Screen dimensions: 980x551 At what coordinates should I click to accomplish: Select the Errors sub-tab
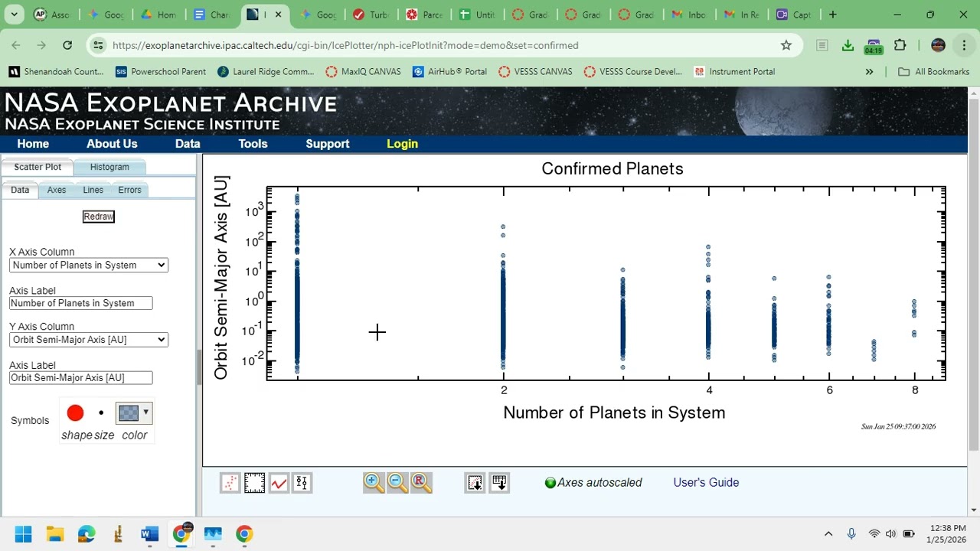coord(129,190)
